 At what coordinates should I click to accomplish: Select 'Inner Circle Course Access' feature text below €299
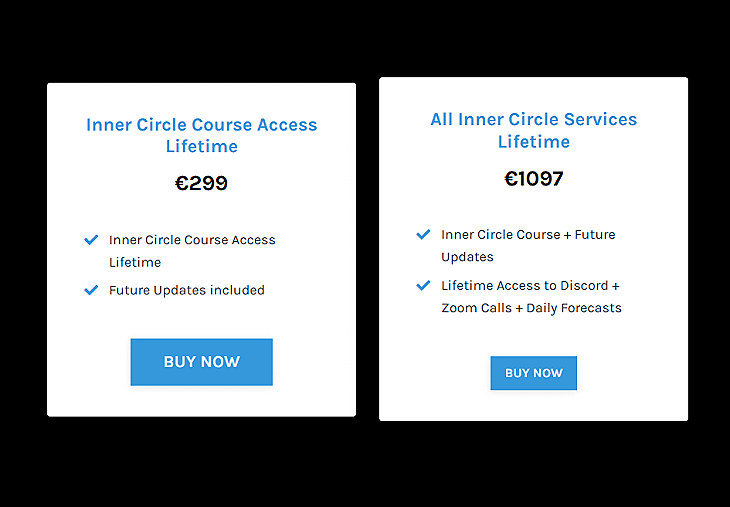pyautogui.click(x=192, y=240)
